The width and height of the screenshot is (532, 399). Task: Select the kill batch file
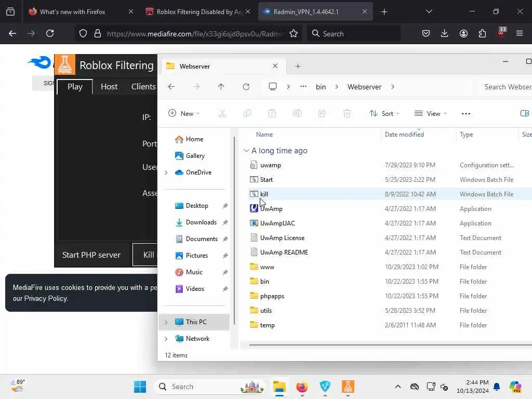tap(264, 194)
